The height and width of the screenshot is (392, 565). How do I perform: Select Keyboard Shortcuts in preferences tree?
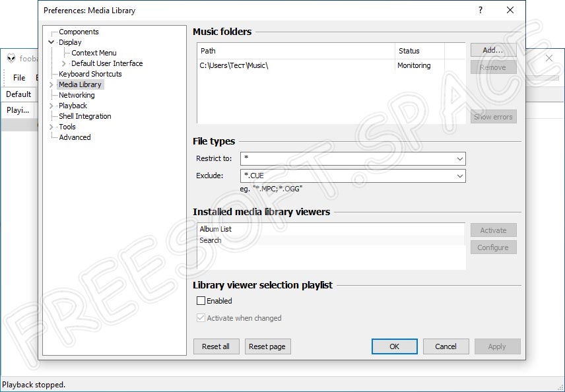coord(90,74)
